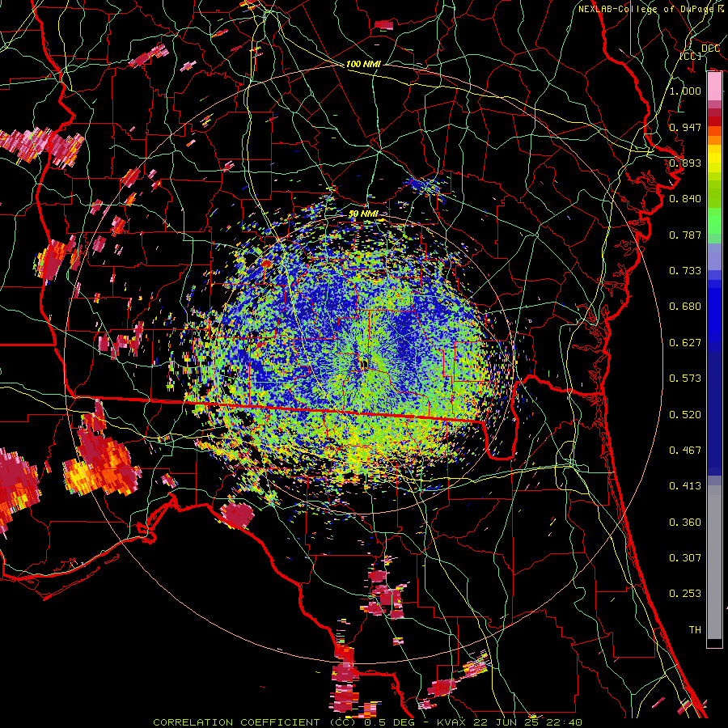728x728 pixels.
Task: Click the bright green band of the color bar
Action: [x=714, y=221]
